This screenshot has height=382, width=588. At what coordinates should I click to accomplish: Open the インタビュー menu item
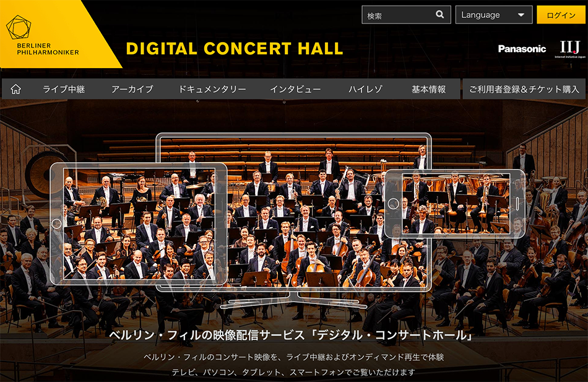click(295, 89)
